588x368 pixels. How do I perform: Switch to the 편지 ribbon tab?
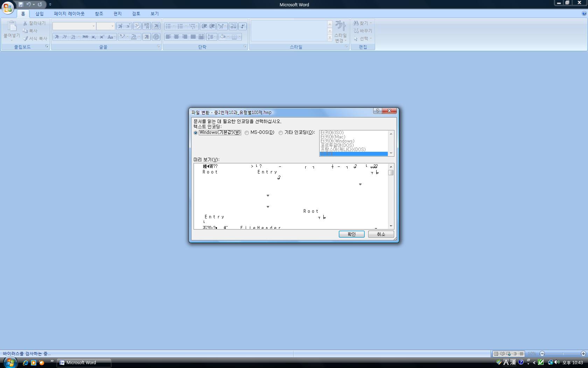click(118, 14)
